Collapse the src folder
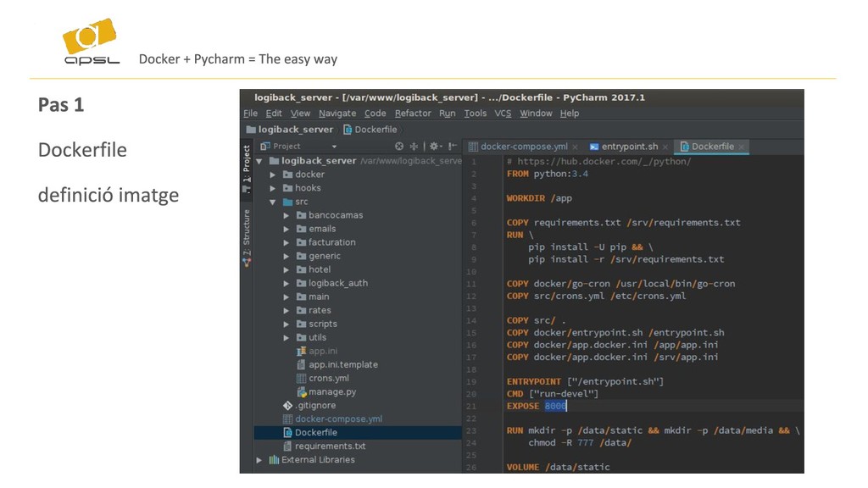Screen dimensions: 868x488 pos(272,202)
